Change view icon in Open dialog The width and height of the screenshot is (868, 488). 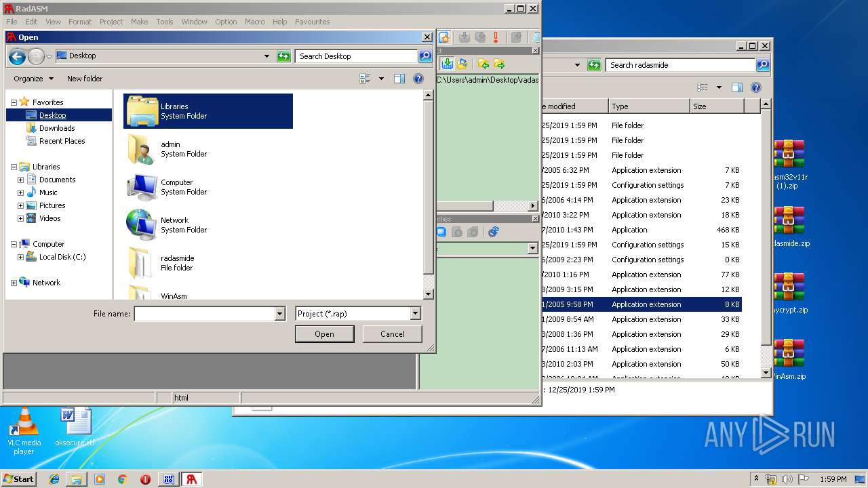366,79
